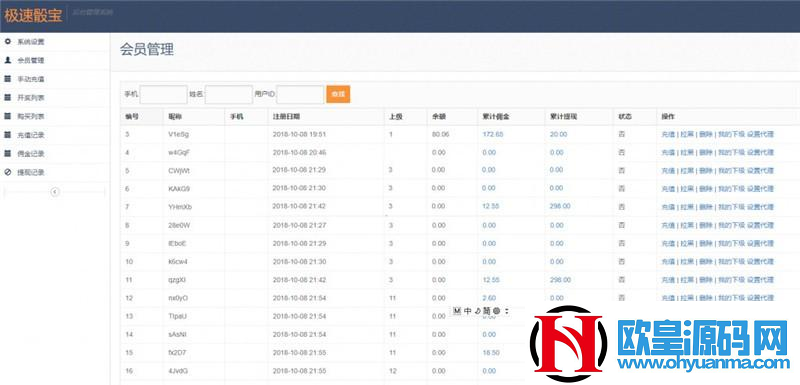This screenshot has height=385, width=800.
Task: Click the orange search button
Action: click(x=338, y=94)
